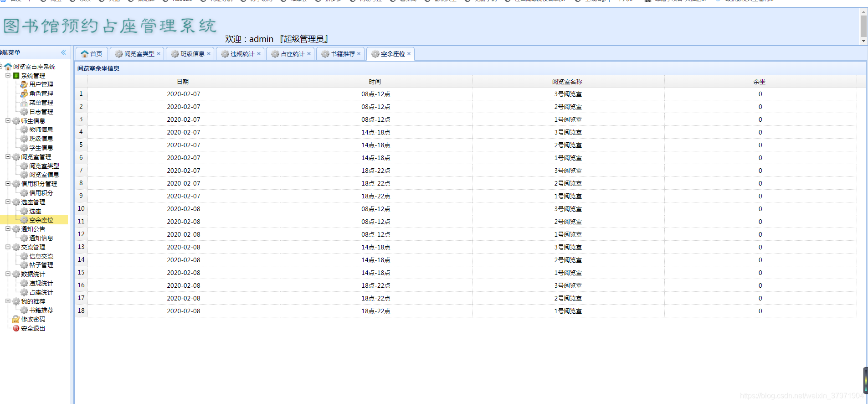This screenshot has height=404, width=868.
Task: Click the gear icon beside 班级信息 tree item
Action: (24, 139)
